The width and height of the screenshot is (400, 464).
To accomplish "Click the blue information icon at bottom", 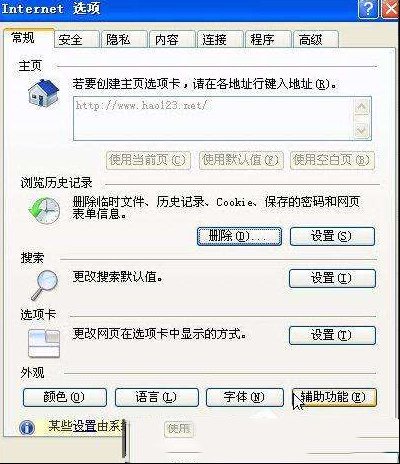I will click(x=27, y=428).
